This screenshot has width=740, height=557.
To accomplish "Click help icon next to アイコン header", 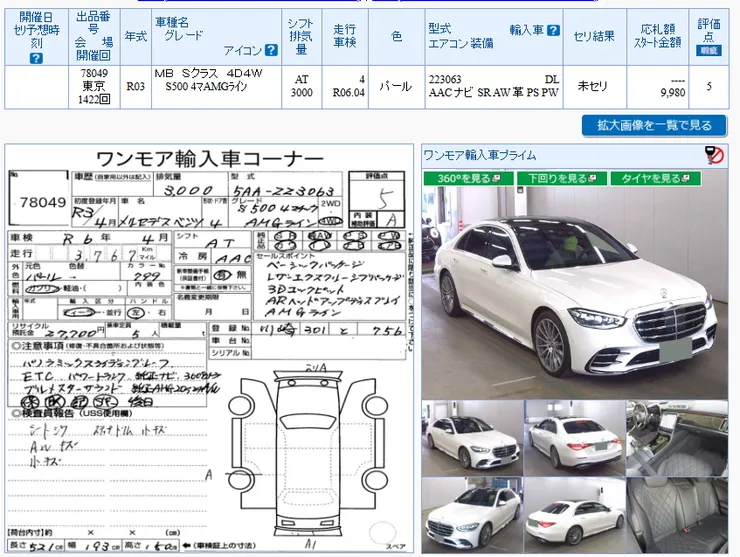I will 271,50.
